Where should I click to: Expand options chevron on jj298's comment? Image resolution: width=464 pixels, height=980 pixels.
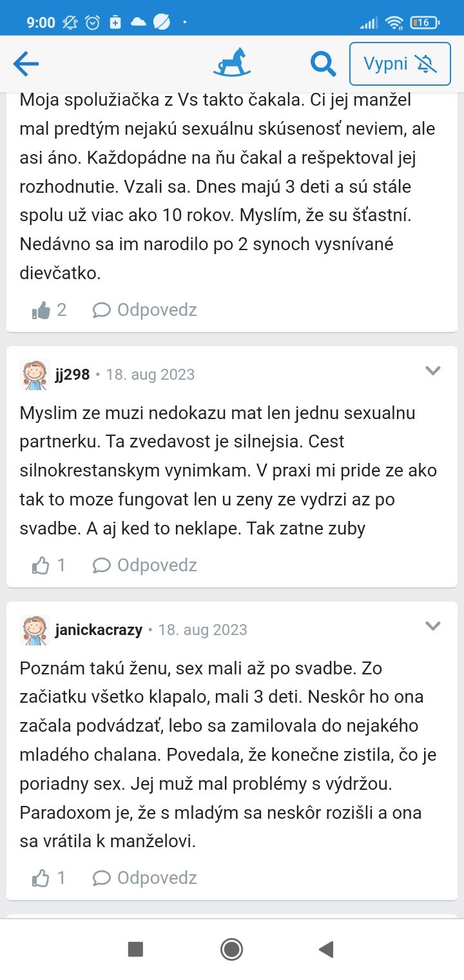432,371
